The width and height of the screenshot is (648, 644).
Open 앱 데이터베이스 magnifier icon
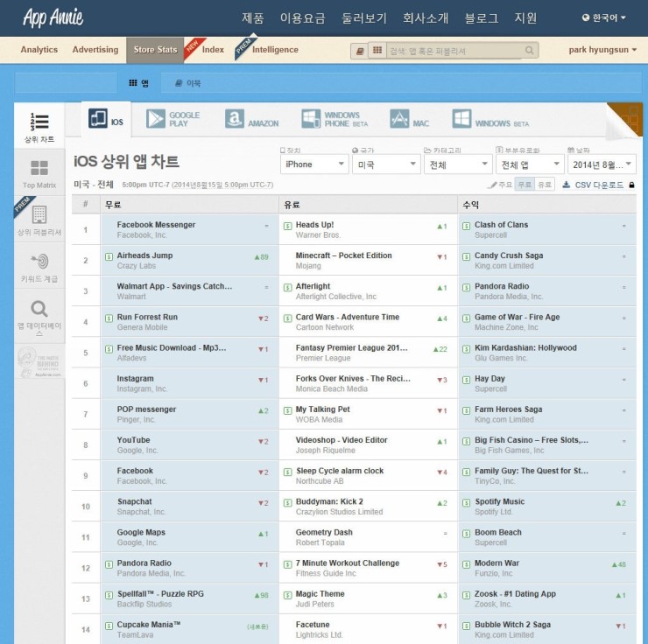click(x=39, y=309)
